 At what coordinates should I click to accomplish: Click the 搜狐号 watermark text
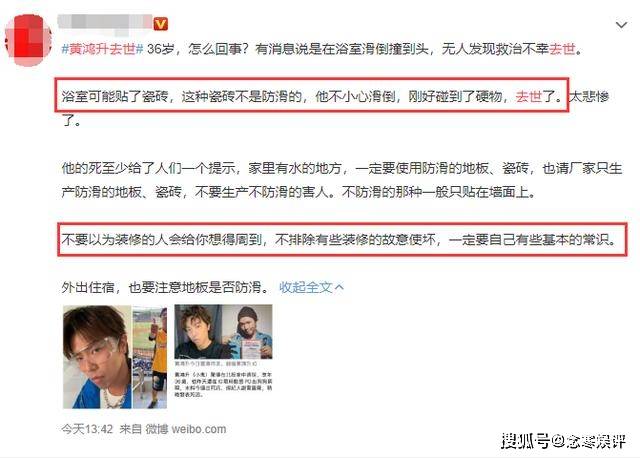click(x=525, y=441)
